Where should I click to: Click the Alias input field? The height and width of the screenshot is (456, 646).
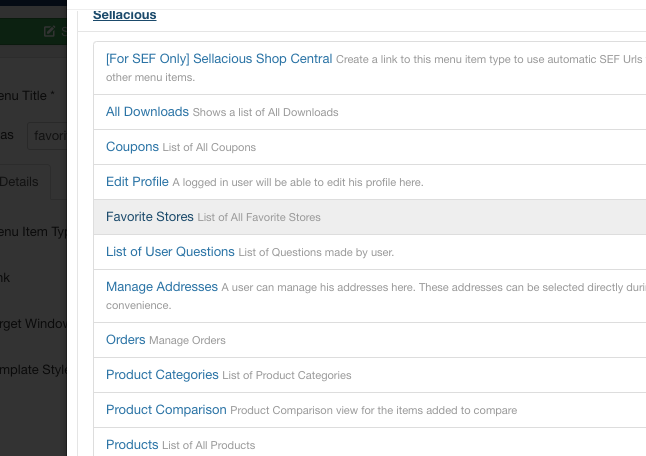click(47, 134)
